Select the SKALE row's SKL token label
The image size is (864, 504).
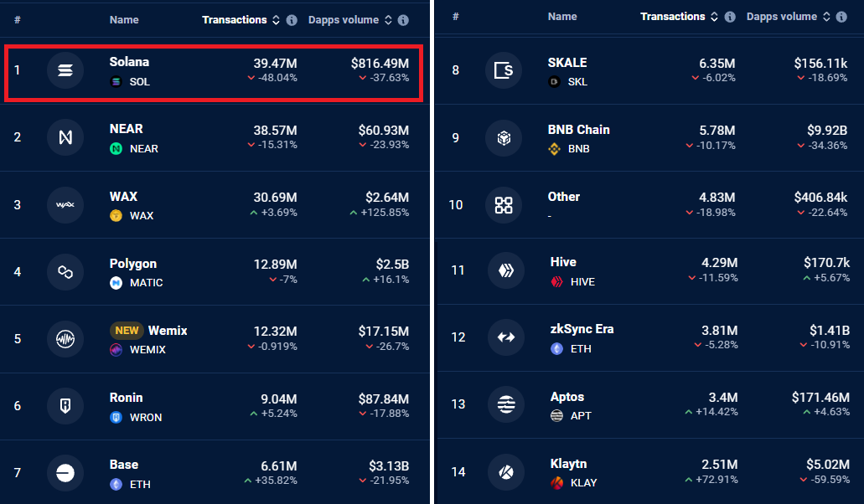coord(577,82)
